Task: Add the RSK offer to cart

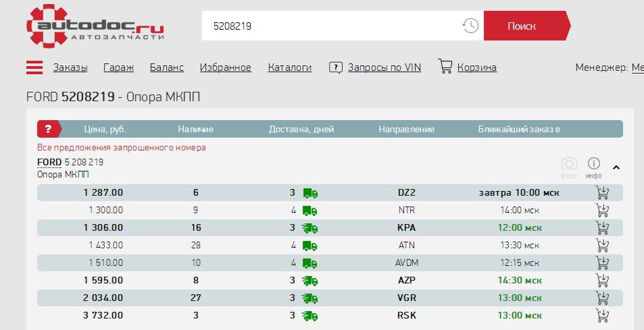Action: (602, 315)
